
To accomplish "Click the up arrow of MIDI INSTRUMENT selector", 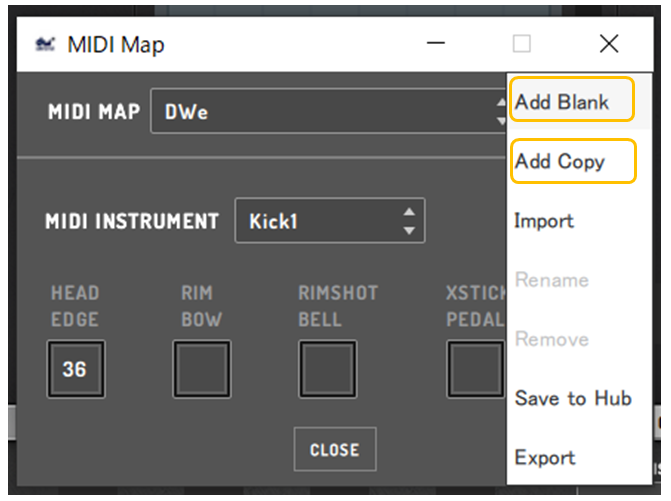I will 409,212.
